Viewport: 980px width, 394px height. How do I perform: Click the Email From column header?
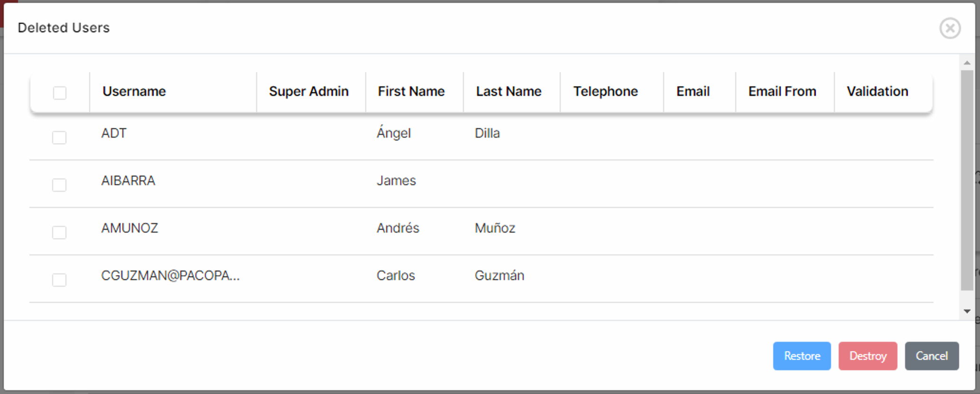(x=782, y=91)
